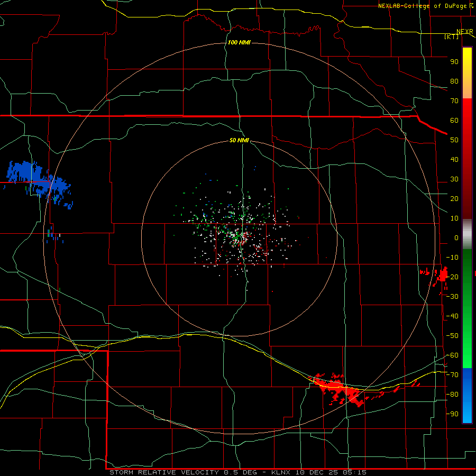
Task: Select the -20 knot scale value
Action: [x=452, y=277]
